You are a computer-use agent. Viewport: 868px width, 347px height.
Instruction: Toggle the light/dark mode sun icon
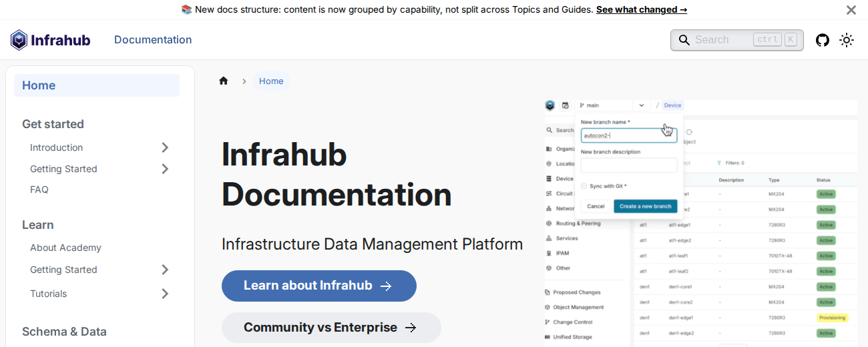pos(847,40)
